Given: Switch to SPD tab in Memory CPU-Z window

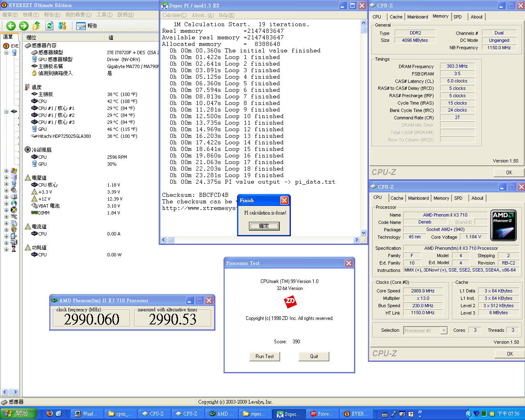Looking at the screenshot, I should [458, 17].
